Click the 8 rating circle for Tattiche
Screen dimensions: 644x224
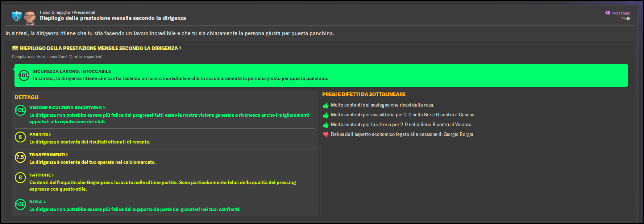pos(20,178)
